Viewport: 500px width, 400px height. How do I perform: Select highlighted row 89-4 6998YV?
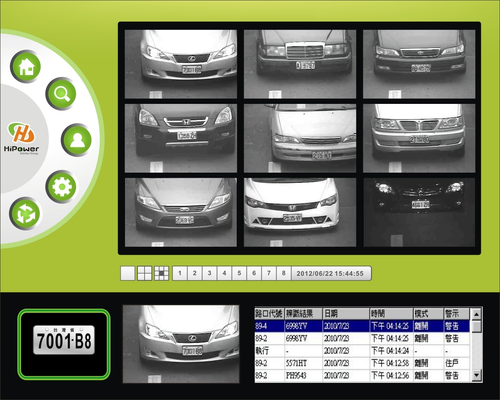tap(362, 326)
